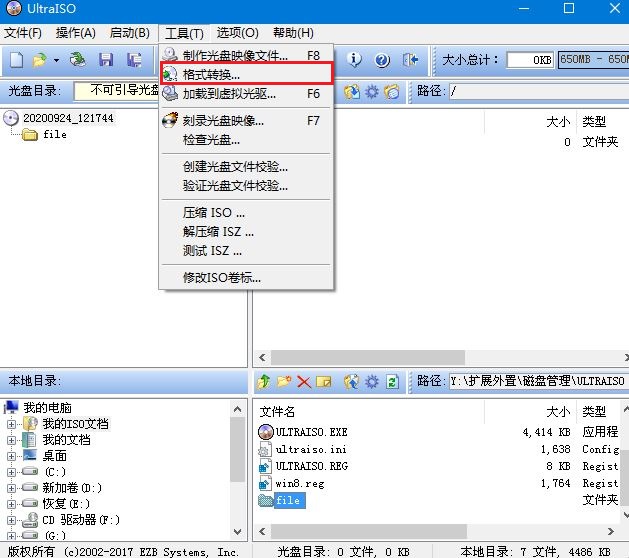Click the add-to-image icon in local toolbar
629x558 pixels.
tap(352, 381)
